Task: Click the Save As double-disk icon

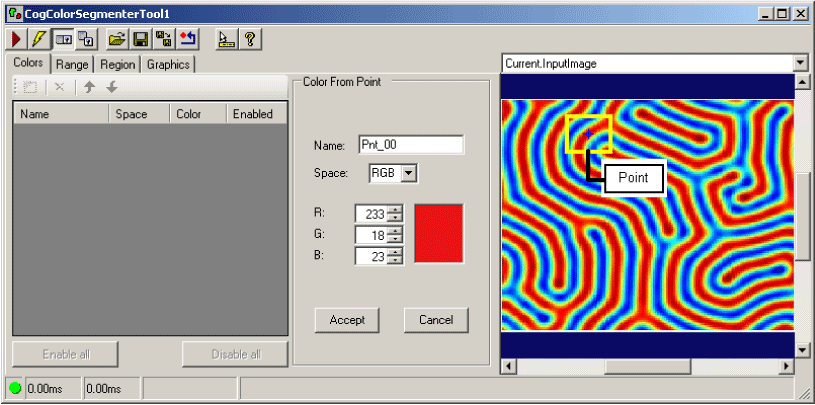Action: pos(164,39)
